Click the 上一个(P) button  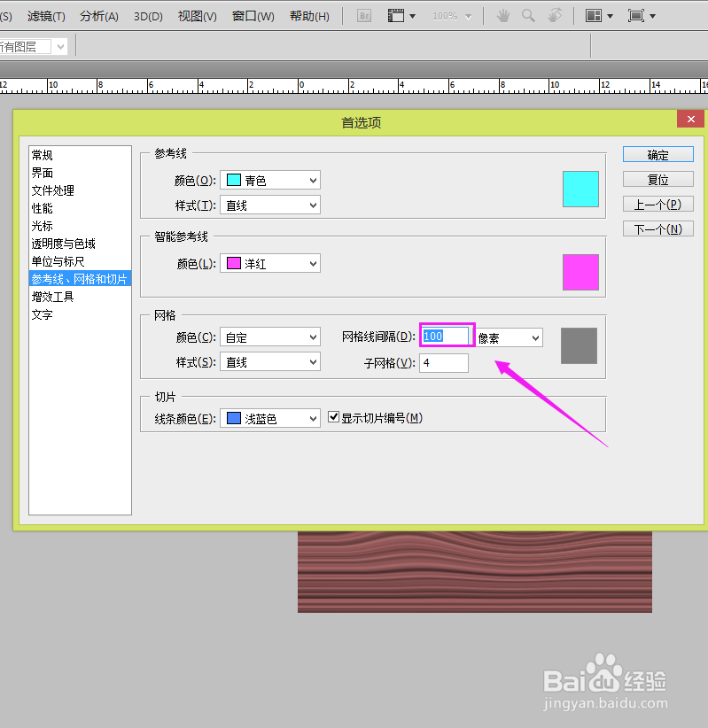click(657, 204)
